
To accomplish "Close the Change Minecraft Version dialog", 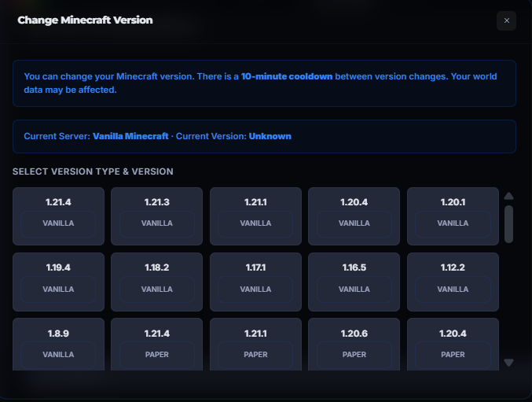I will 506,20.
